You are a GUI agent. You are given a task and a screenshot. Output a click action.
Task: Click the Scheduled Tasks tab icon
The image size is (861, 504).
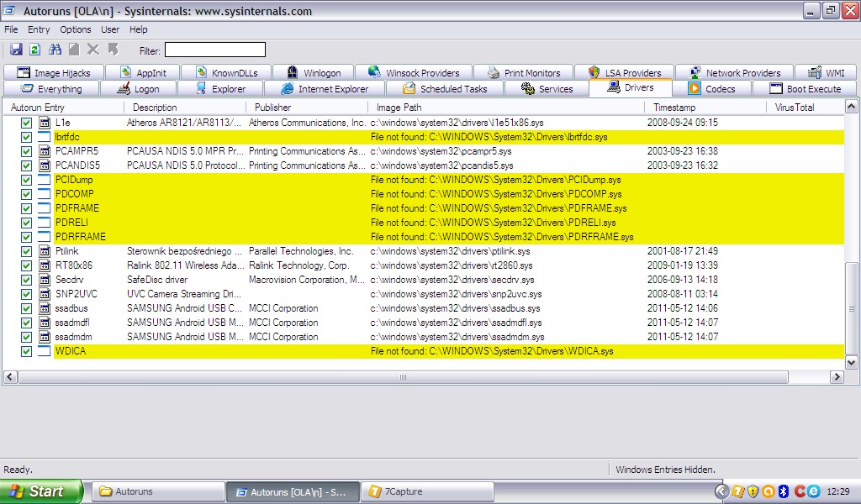click(x=409, y=88)
